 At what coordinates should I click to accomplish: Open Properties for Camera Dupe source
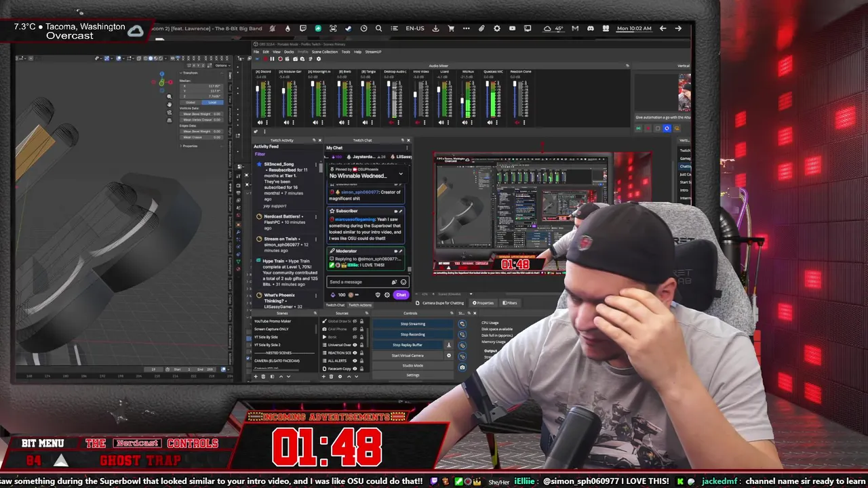[483, 303]
